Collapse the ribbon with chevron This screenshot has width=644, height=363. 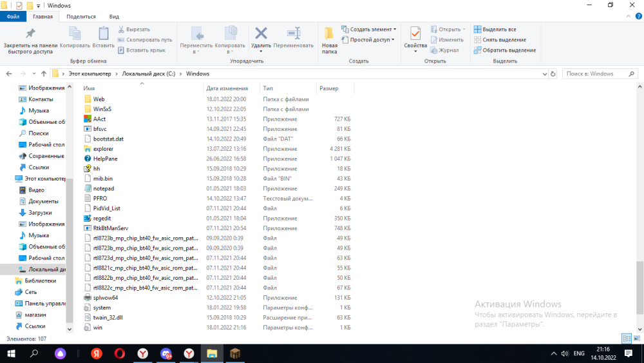(x=629, y=17)
